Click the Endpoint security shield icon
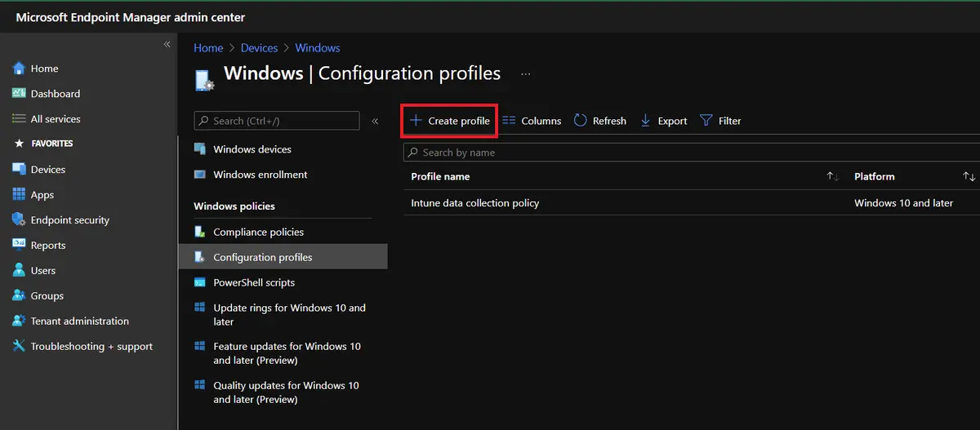This screenshot has width=980, height=430. click(x=19, y=220)
